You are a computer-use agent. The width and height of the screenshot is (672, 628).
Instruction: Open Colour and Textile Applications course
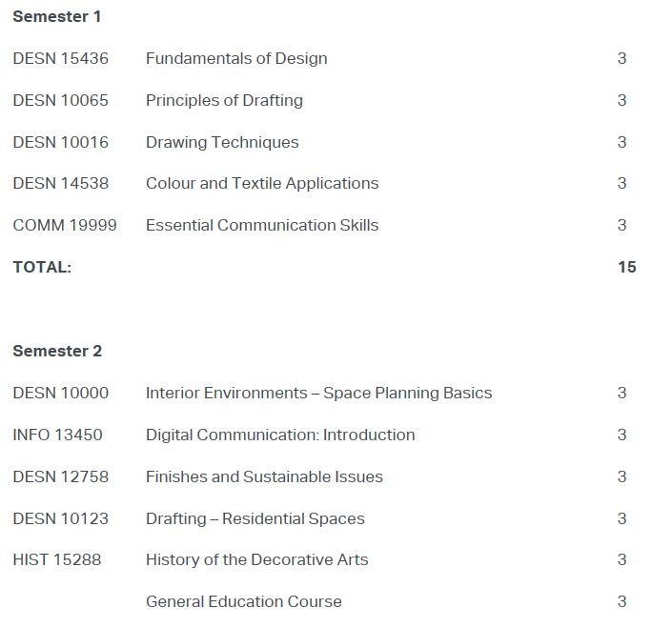pos(262,183)
